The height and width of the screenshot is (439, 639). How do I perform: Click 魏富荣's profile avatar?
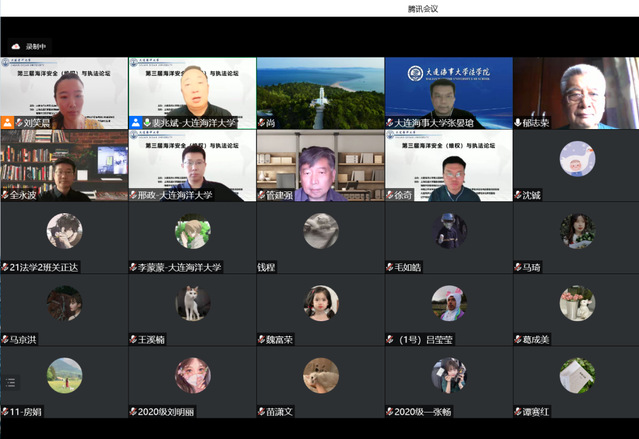320,302
